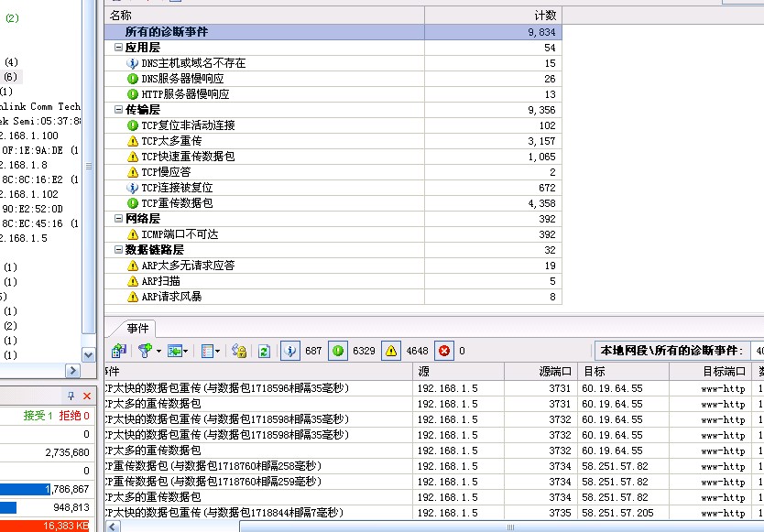Click the 拒绝 0 label
The width and height of the screenshot is (764, 532).
[74, 415]
